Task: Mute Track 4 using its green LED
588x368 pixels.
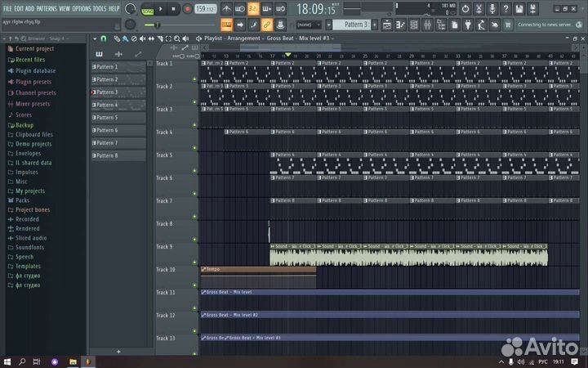Action: (x=194, y=149)
